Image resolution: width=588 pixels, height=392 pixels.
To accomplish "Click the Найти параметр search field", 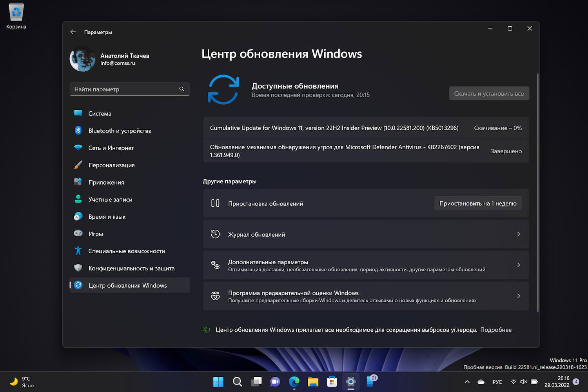I will pos(129,89).
